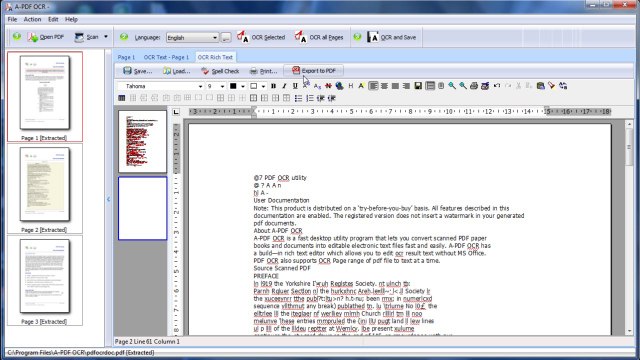Expand the font size dropdown
Viewport: 640px width, 360px height.
coord(222,87)
